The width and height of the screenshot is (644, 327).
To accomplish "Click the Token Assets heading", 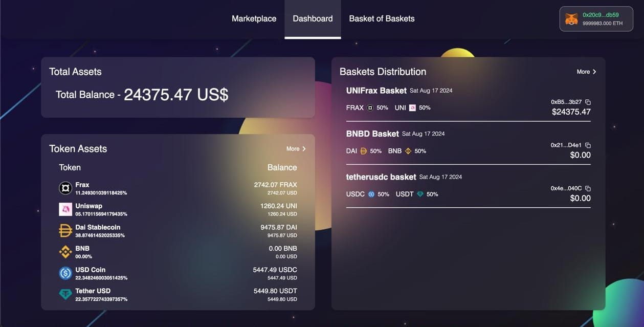I will coord(78,148).
